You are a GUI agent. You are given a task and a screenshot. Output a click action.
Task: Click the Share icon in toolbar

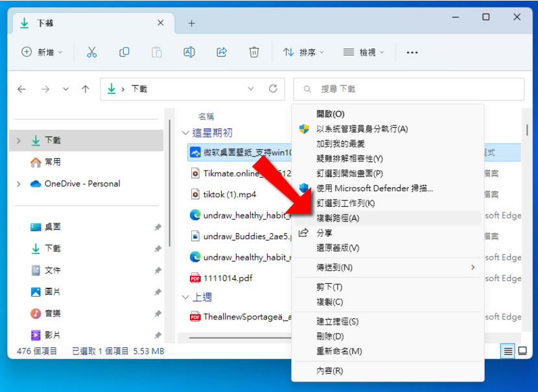(222, 52)
